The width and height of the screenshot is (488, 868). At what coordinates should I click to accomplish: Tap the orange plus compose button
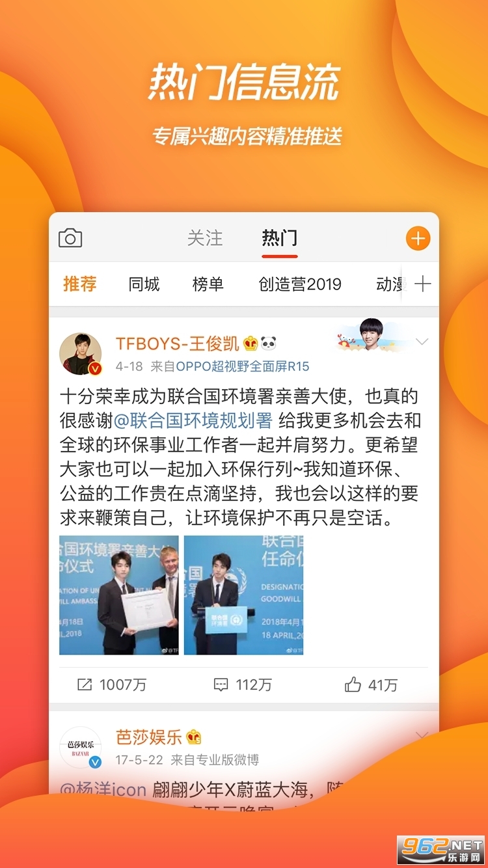[418, 239]
